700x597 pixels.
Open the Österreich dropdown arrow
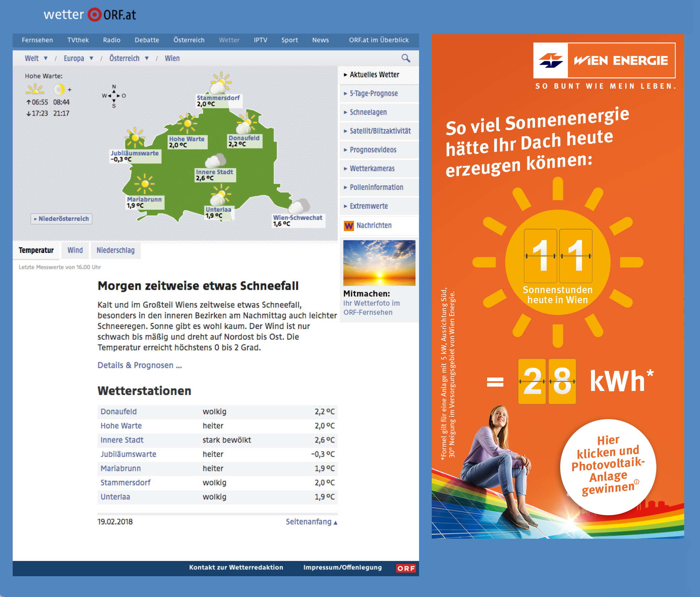147,58
